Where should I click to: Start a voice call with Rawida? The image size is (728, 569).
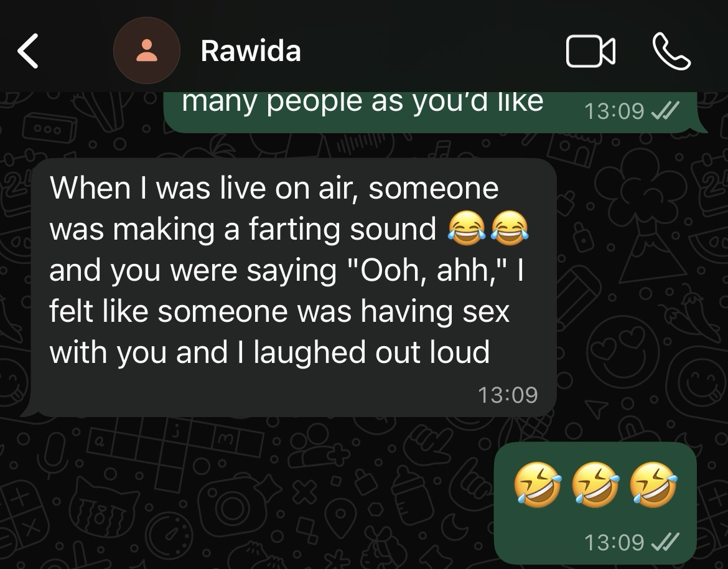click(x=671, y=51)
